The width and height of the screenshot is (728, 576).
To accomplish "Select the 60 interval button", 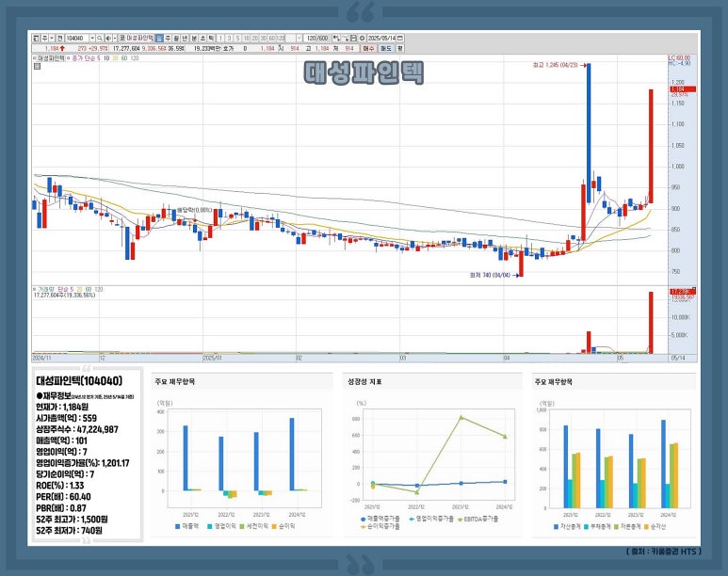I will coord(272,38).
